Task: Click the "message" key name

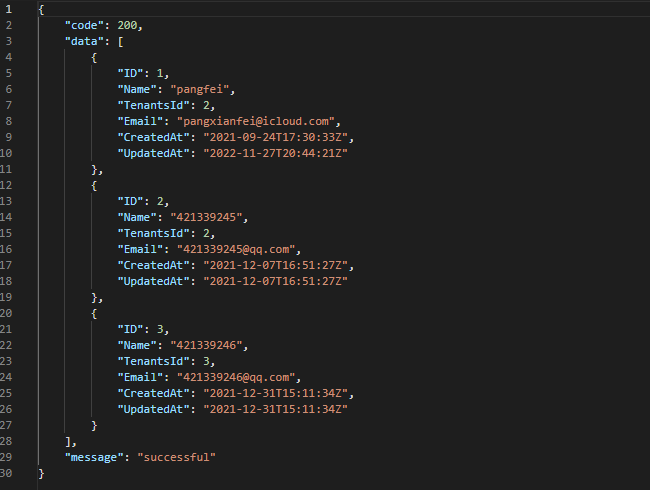Action: click(94, 457)
